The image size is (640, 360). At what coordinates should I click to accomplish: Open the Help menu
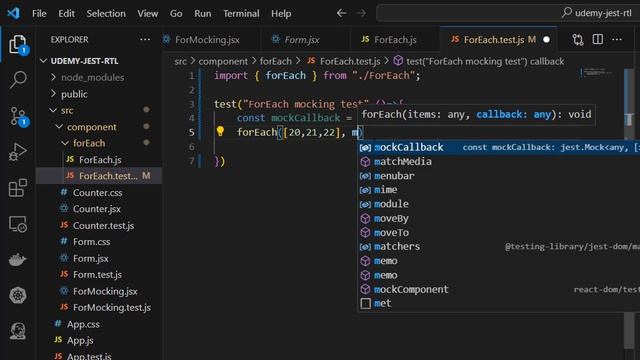coord(281,13)
